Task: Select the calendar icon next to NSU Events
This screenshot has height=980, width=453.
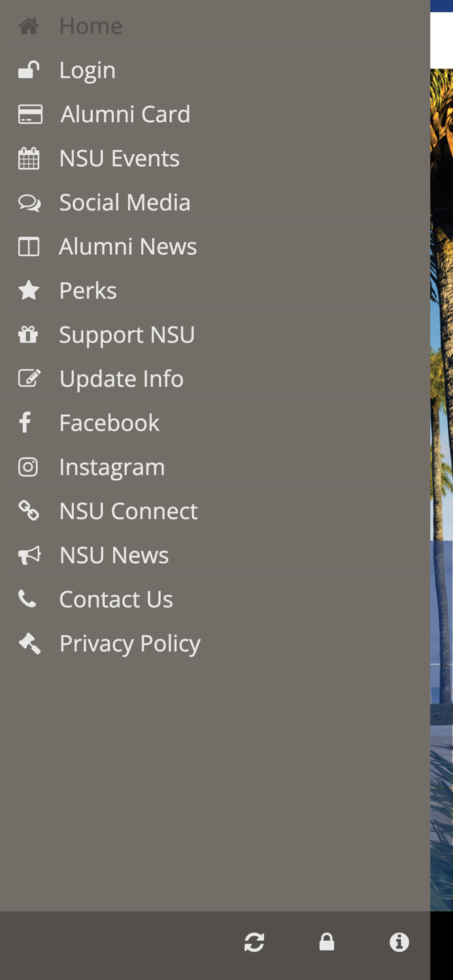Action: (29, 157)
